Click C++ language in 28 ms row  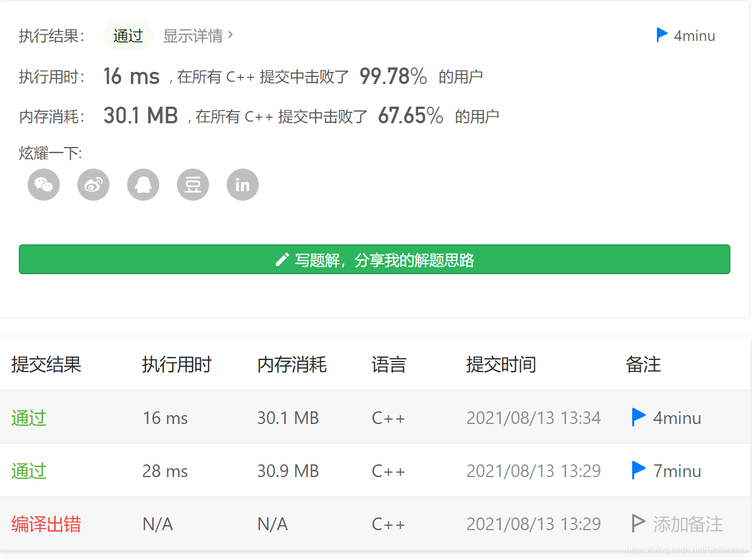388,471
